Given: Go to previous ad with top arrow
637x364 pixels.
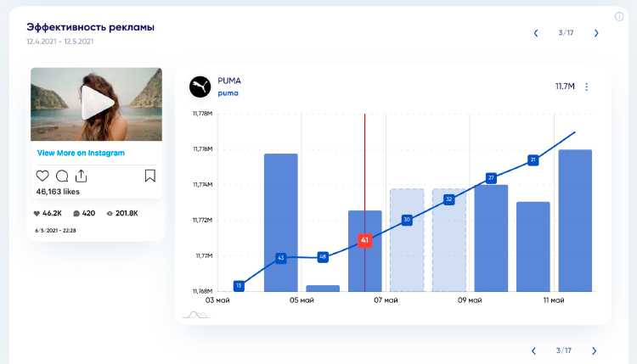Looking at the screenshot, I should point(536,33).
